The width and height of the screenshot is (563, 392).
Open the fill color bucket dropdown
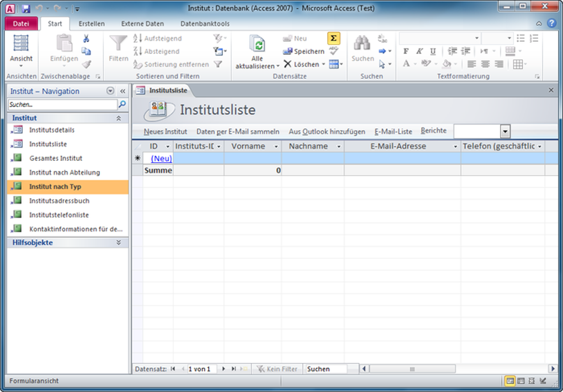pyautogui.click(x=455, y=64)
